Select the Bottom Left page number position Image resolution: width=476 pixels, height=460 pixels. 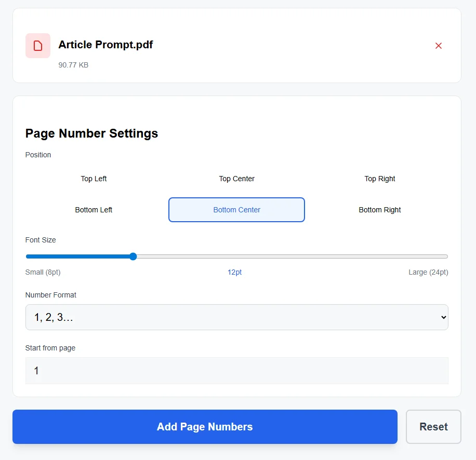(94, 210)
